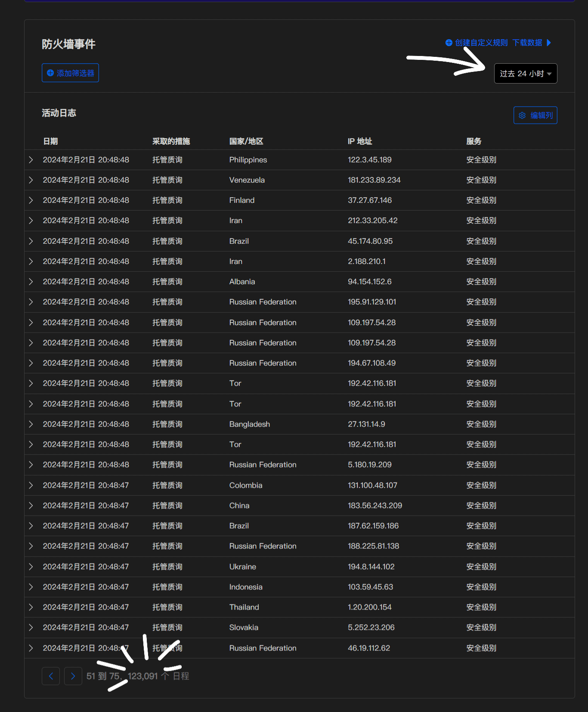This screenshot has height=712, width=588.
Task: Click the 添加筛选器 add filter button
Action: point(70,73)
